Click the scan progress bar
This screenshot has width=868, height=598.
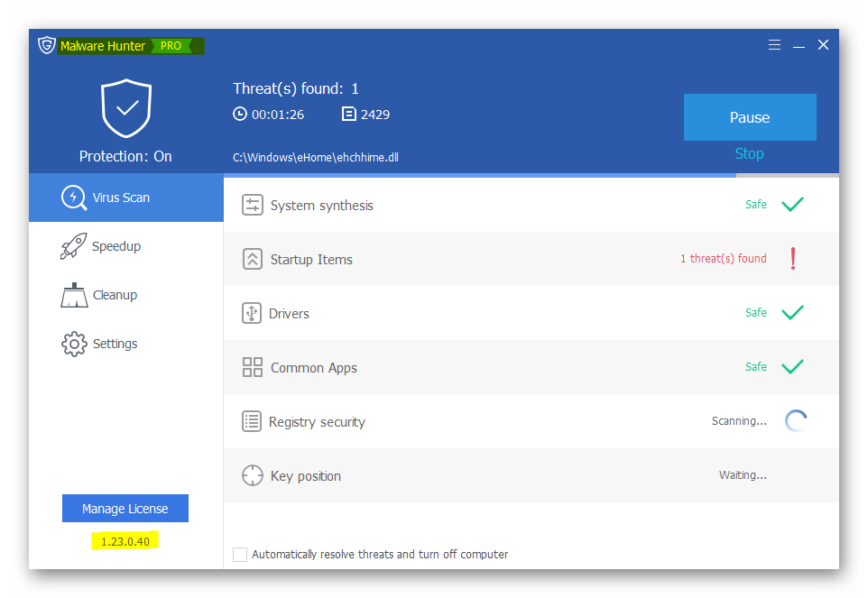(x=531, y=175)
